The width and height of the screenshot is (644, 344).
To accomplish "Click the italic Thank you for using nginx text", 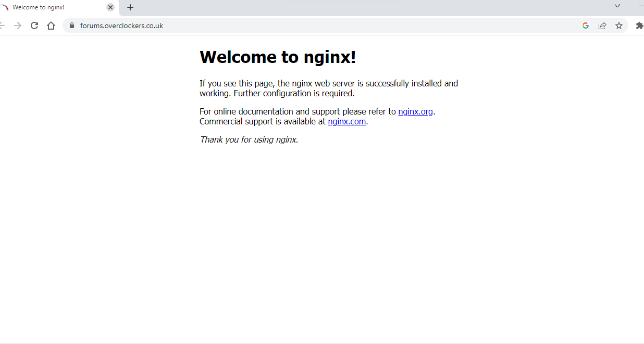I will (x=249, y=139).
